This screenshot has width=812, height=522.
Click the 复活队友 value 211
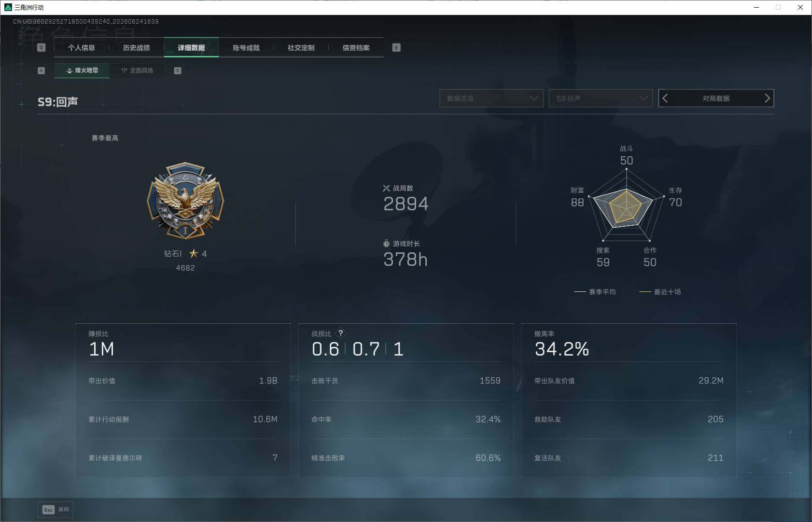tap(715, 458)
